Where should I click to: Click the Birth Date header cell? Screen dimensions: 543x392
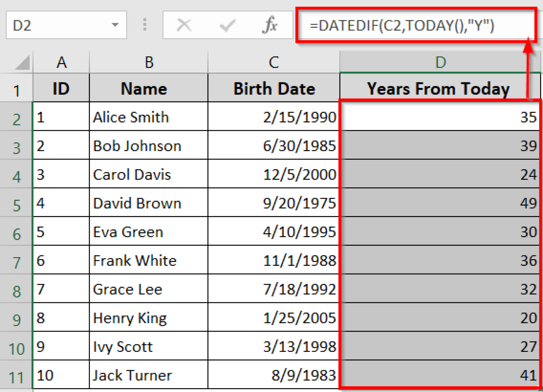click(274, 88)
